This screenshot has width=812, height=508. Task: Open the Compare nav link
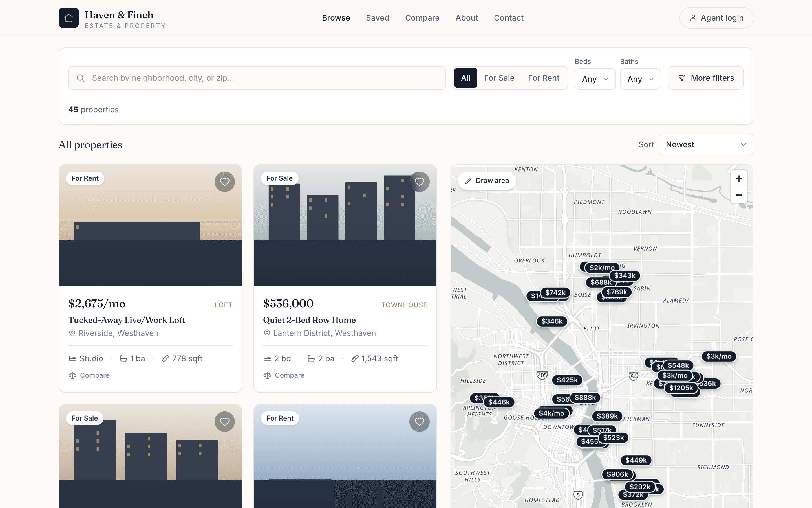(422, 18)
